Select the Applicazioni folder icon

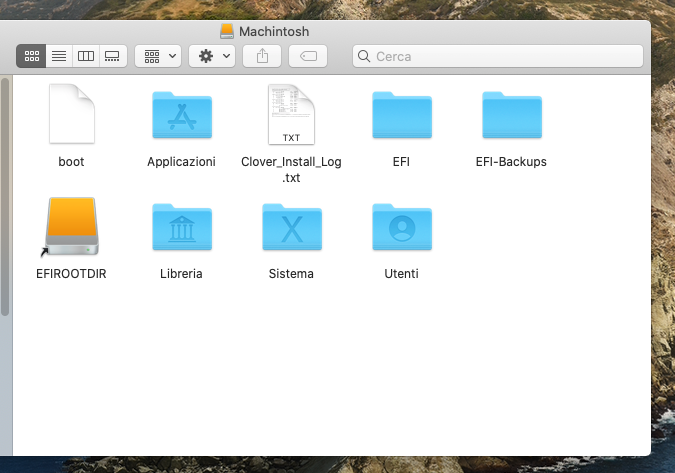pyautogui.click(x=182, y=115)
